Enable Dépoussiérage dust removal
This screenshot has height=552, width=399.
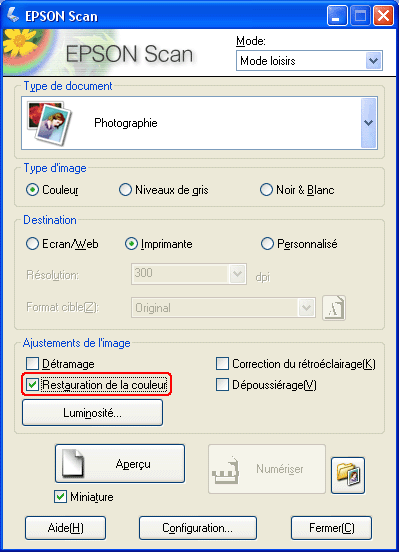pos(222,384)
